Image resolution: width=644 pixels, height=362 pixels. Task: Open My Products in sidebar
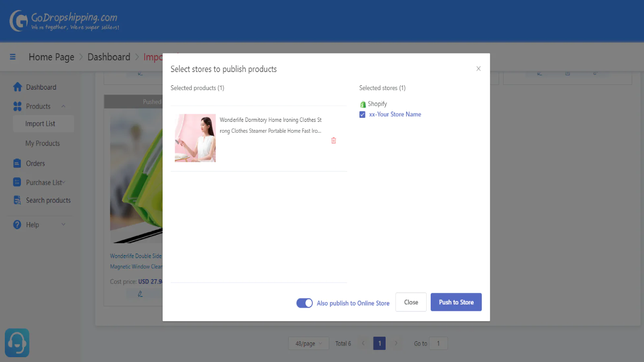43,144
